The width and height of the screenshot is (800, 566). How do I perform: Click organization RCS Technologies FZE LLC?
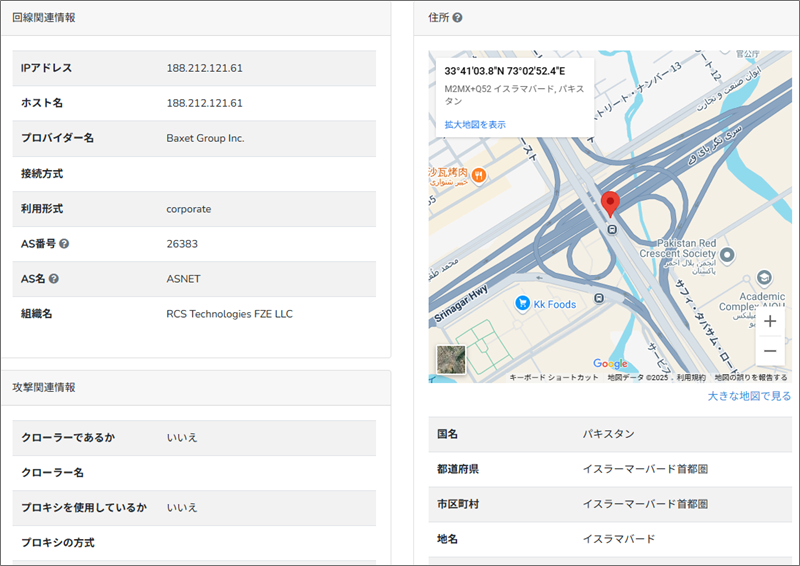tap(230, 314)
